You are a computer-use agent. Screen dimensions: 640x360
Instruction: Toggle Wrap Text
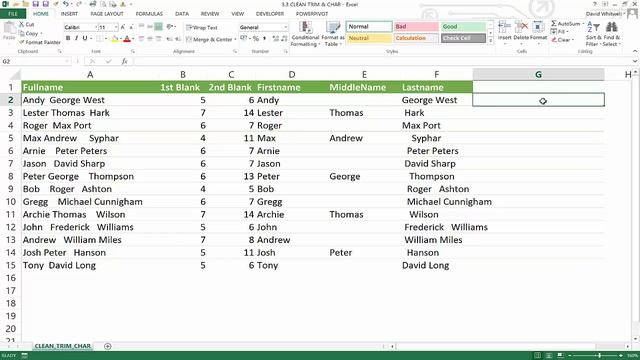click(x=202, y=27)
